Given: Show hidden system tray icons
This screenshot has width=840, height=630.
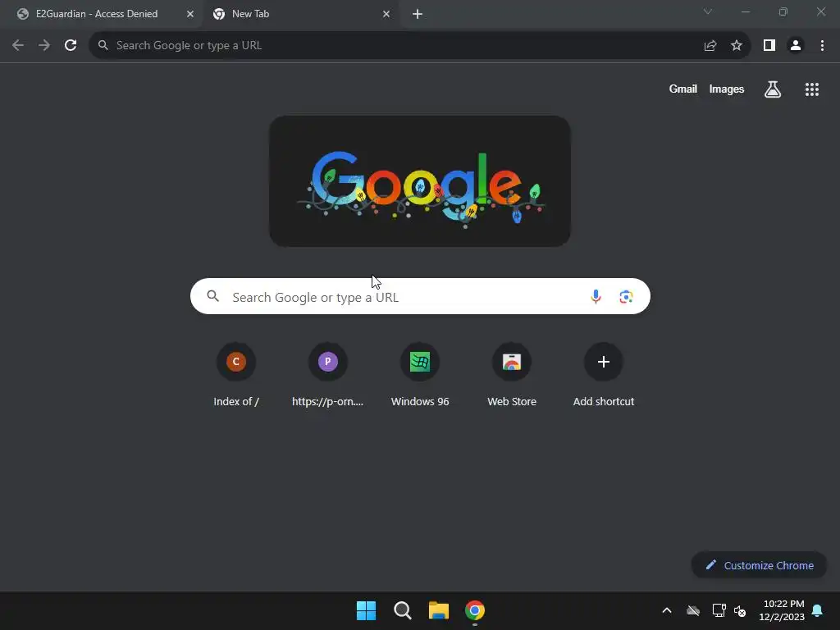Looking at the screenshot, I should point(667,610).
